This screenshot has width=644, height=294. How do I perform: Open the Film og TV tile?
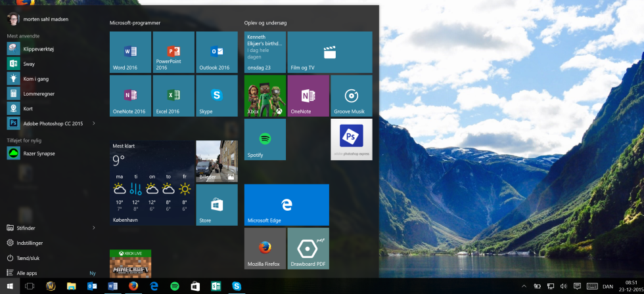click(x=330, y=52)
